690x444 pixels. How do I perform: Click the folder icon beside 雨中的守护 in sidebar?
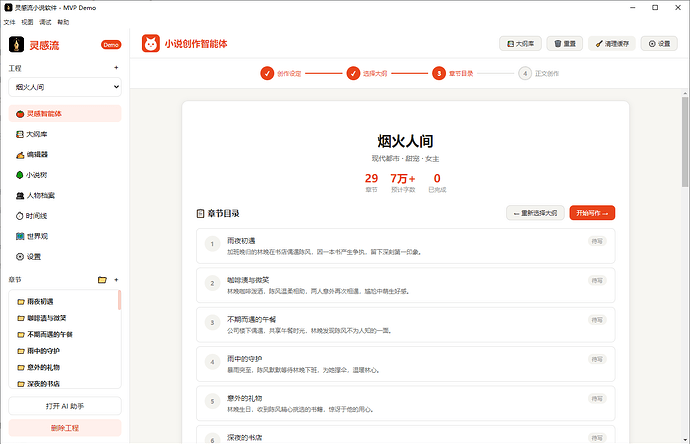tap(21, 351)
